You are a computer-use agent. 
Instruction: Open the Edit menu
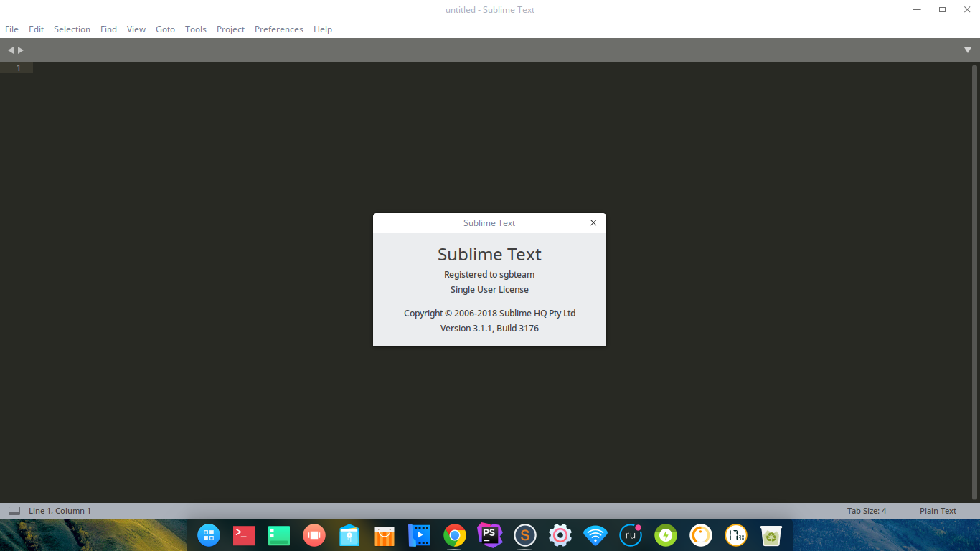(37, 29)
